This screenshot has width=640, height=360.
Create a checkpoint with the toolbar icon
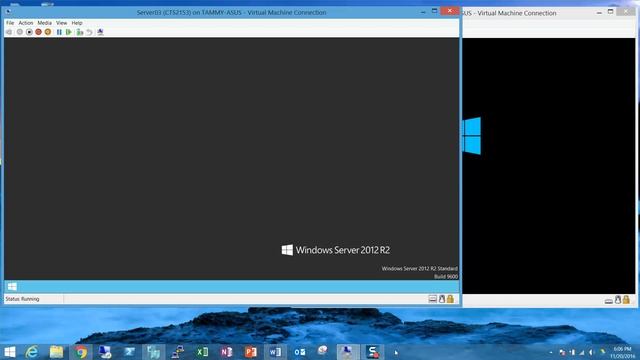pyautogui.click(x=80, y=32)
